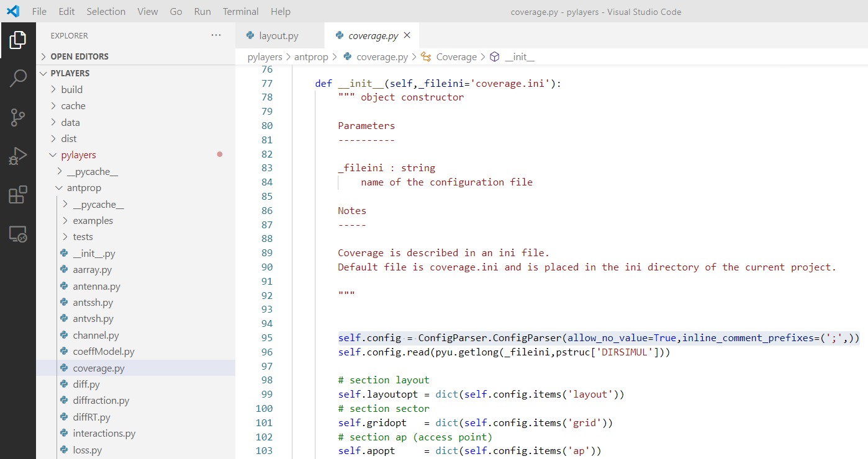
Task: Open the Selection menu
Action: pyautogui.click(x=106, y=11)
